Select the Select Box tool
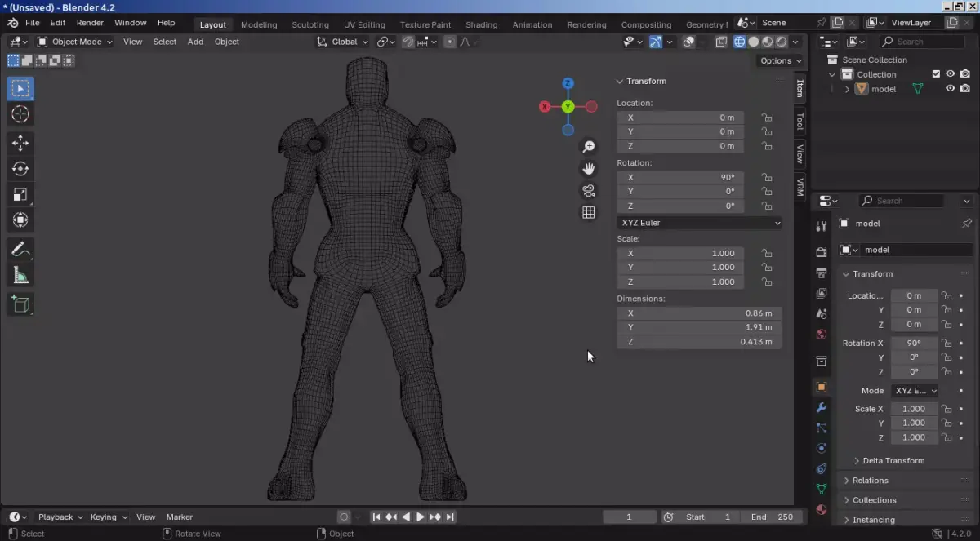This screenshot has height=541, width=980. click(20, 88)
